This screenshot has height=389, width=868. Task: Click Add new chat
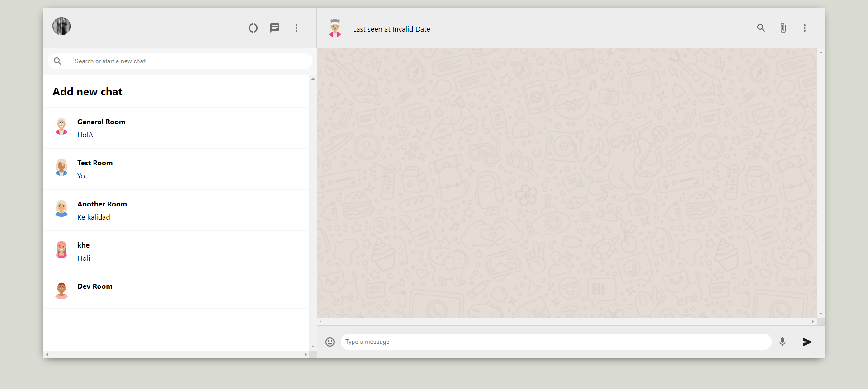click(88, 92)
